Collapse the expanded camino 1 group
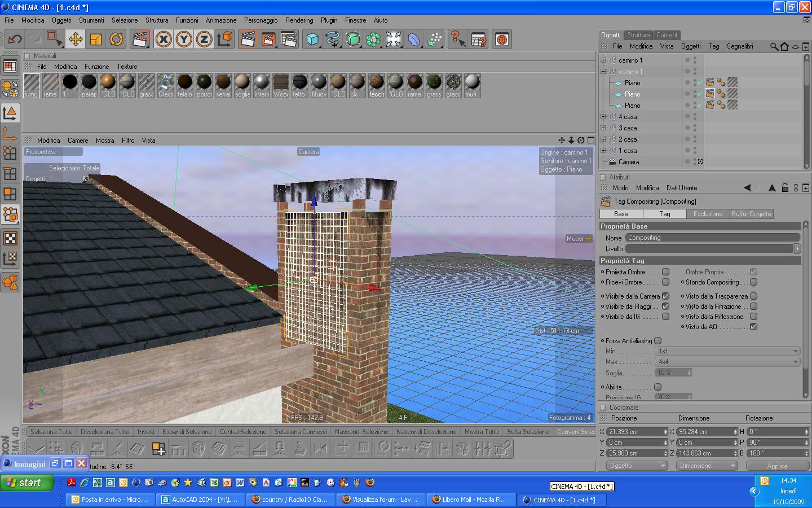The width and height of the screenshot is (812, 508). click(603, 72)
